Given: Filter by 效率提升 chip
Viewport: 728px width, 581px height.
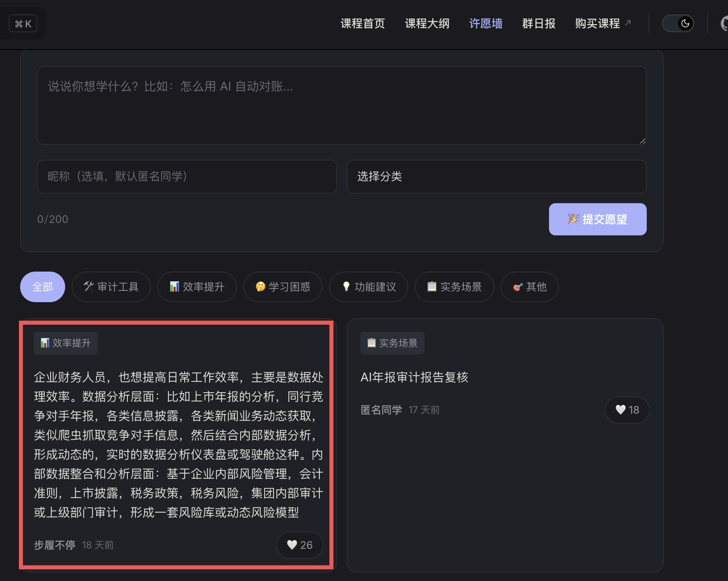Looking at the screenshot, I should [197, 287].
